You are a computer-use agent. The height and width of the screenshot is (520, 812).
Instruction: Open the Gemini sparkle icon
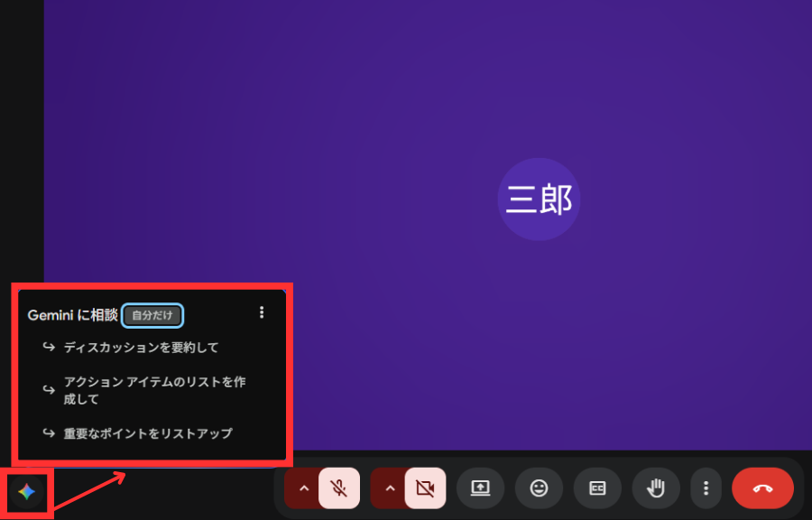coord(26,491)
